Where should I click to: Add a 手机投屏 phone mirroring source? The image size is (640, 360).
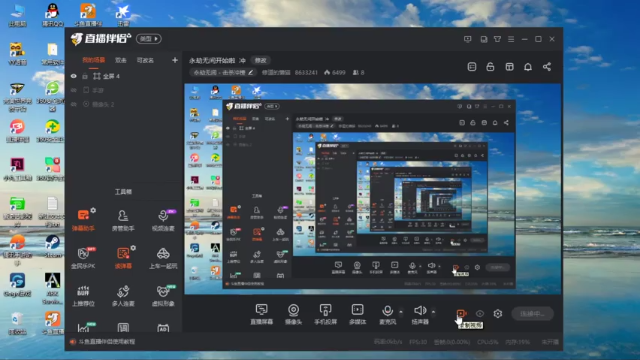325,314
